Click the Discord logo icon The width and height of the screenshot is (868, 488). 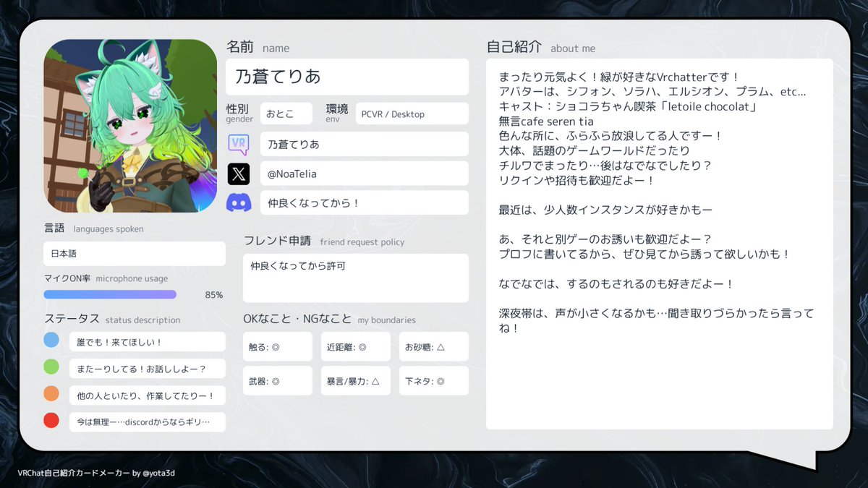(x=239, y=202)
